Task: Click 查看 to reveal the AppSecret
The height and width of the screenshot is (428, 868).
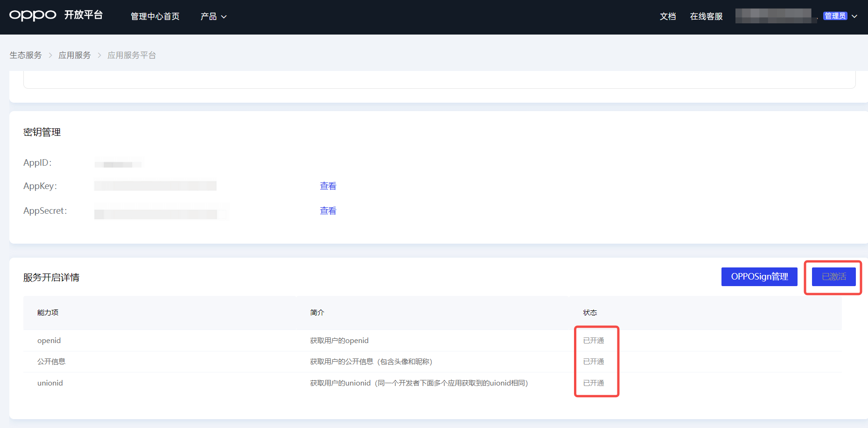Action: pos(328,210)
